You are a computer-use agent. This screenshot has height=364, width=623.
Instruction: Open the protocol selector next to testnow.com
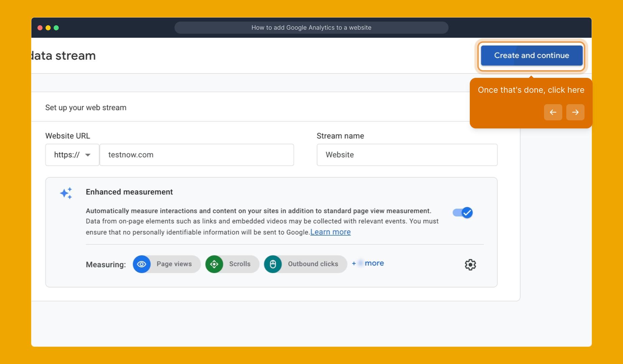72,155
